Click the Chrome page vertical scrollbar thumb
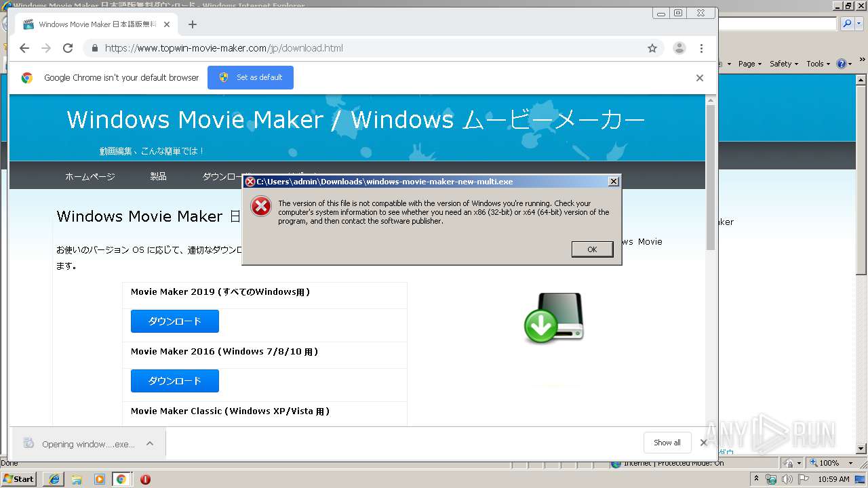 711,178
